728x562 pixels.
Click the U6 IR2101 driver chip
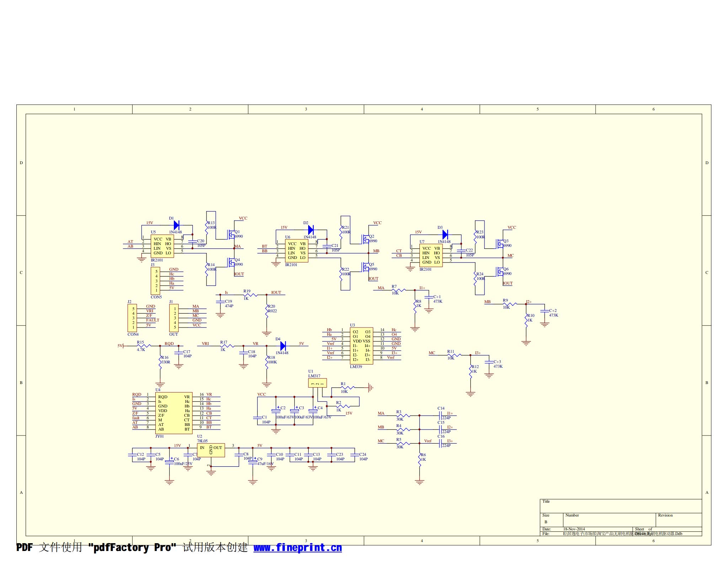(296, 250)
